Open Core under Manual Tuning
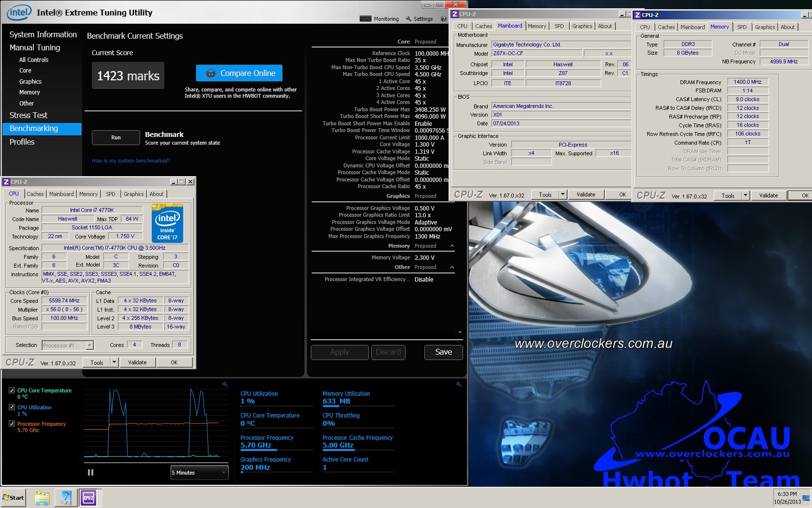This screenshot has width=812, height=508. [x=25, y=71]
